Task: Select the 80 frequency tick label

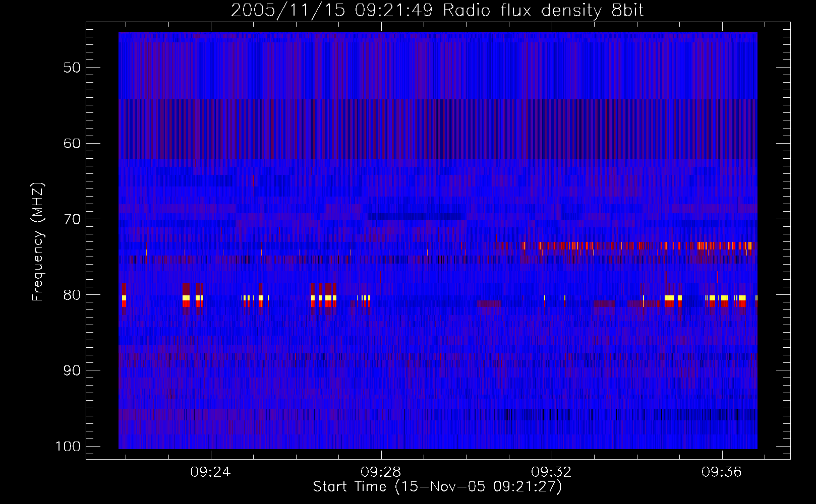Action: click(72, 295)
